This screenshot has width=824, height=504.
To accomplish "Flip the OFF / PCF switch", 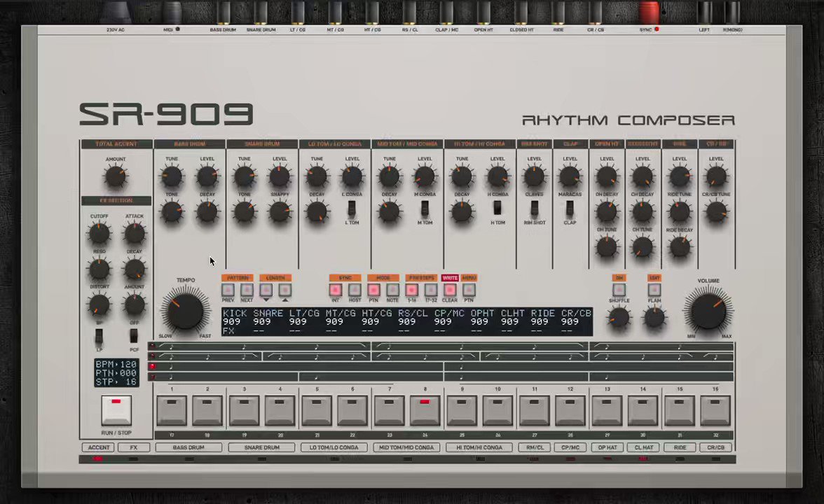I will (x=134, y=337).
